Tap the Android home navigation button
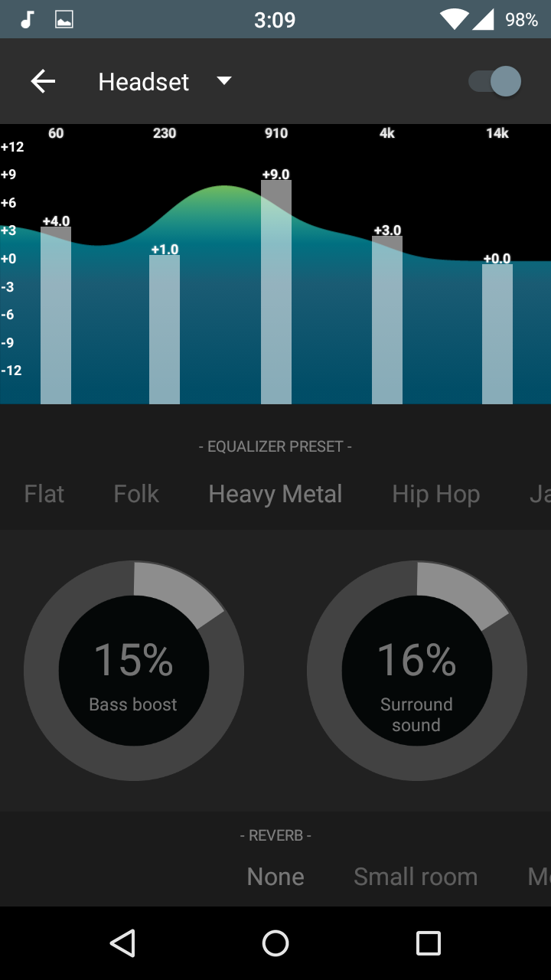Viewport: 551px width, 980px height. (x=275, y=943)
